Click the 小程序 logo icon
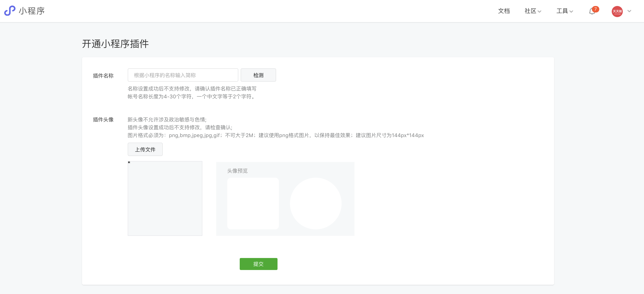This screenshot has height=294, width=644. (9, 11)
